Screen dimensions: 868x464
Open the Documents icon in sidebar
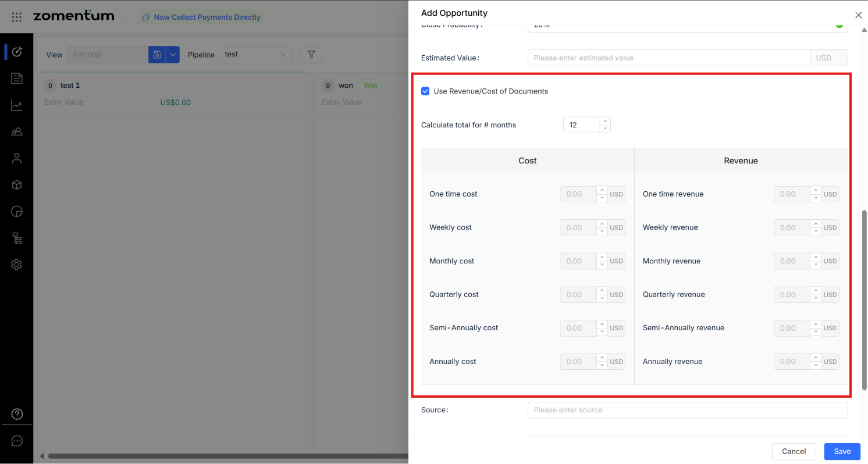pos(17,78)
